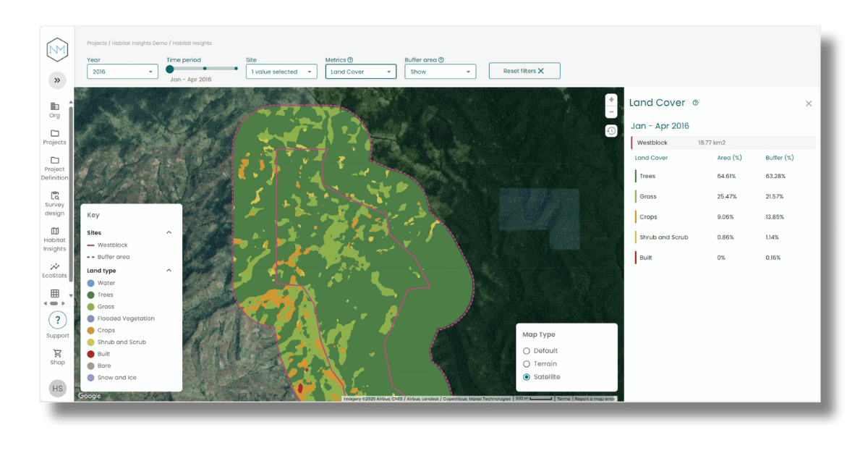Click the map history reset icon
This screenshot has height=456, width=868.
pyautogui.click(x=611, y=131)
